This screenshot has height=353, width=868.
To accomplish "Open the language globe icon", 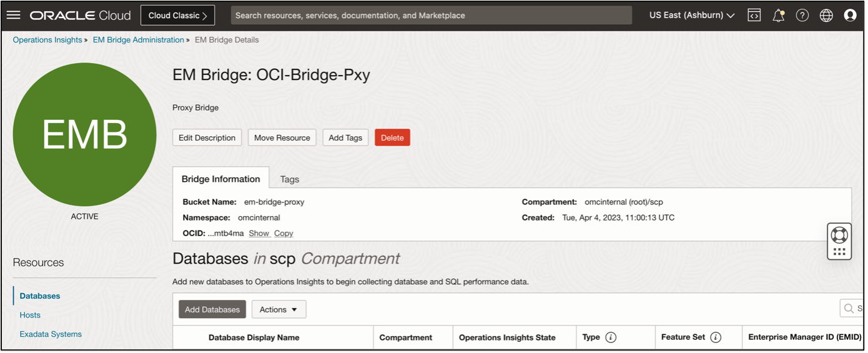I will point(826,16).
